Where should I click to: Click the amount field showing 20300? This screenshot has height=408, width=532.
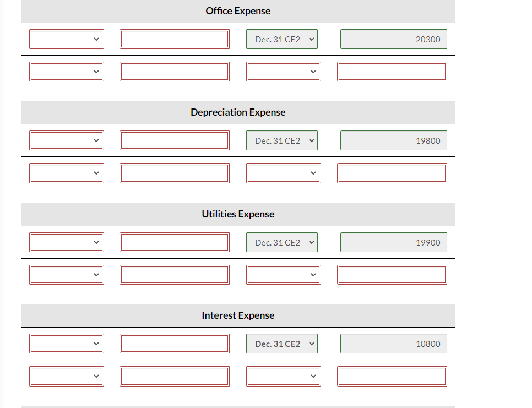393,39
